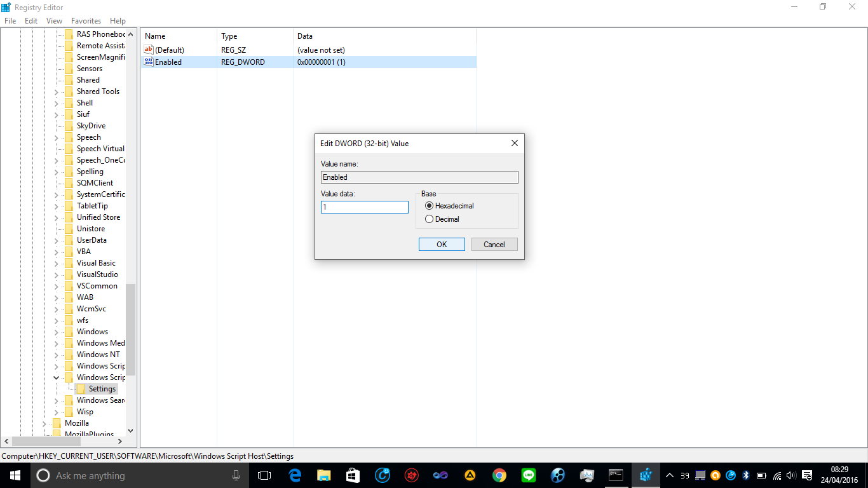Expand the Shared Tools key
The width and height of the screenshot is (868, 488).
56,92
